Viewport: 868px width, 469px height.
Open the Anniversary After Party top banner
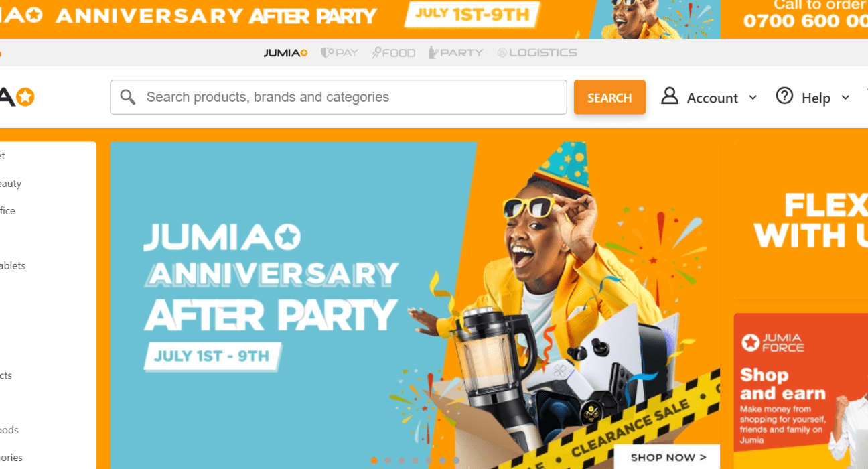click(x=434, y=19)
